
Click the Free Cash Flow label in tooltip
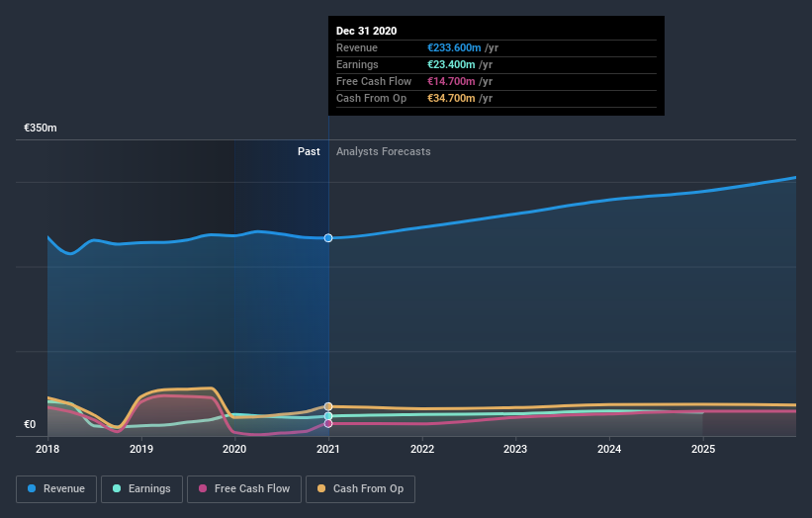click(x=374, y=81)
